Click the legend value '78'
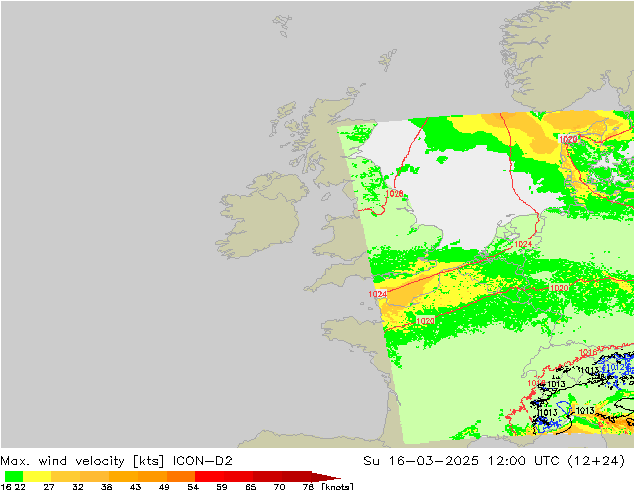 coord(308,487)
